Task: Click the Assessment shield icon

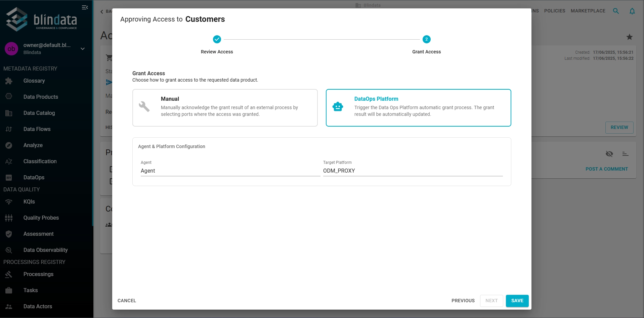Action: [x=9, y=234]
